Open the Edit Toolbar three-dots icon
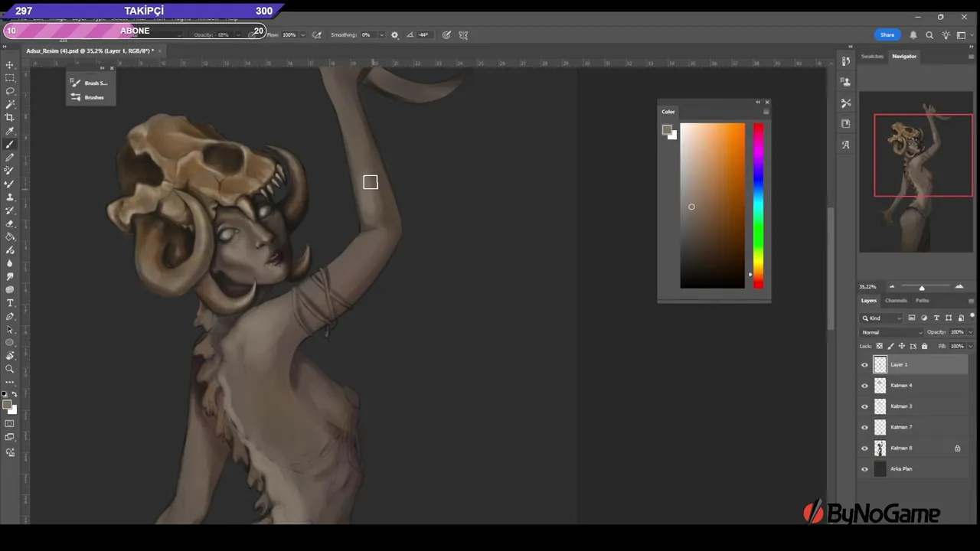Viewport: 980px width, 551px height. click(10, 381)
